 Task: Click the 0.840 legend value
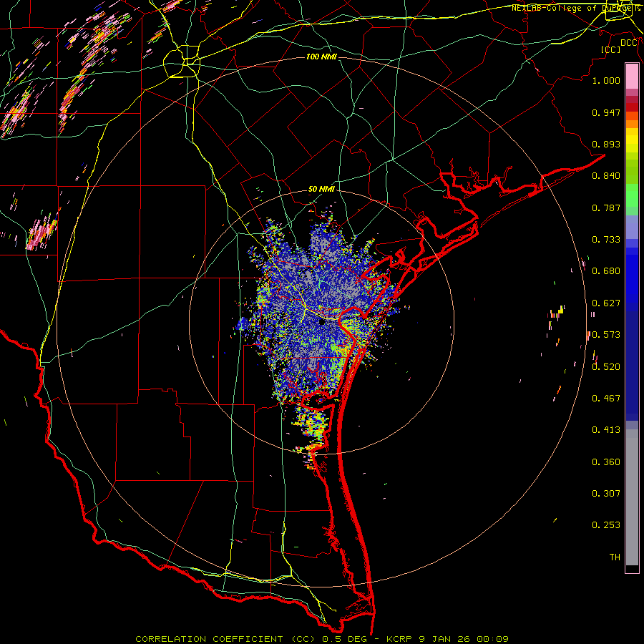point(606,176)
